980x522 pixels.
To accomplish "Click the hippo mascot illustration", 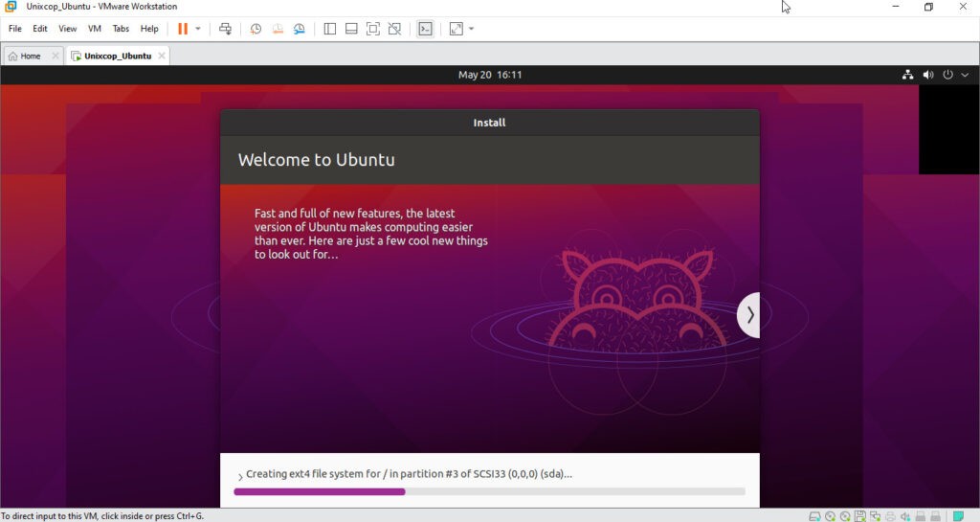I will click(636, 300).
